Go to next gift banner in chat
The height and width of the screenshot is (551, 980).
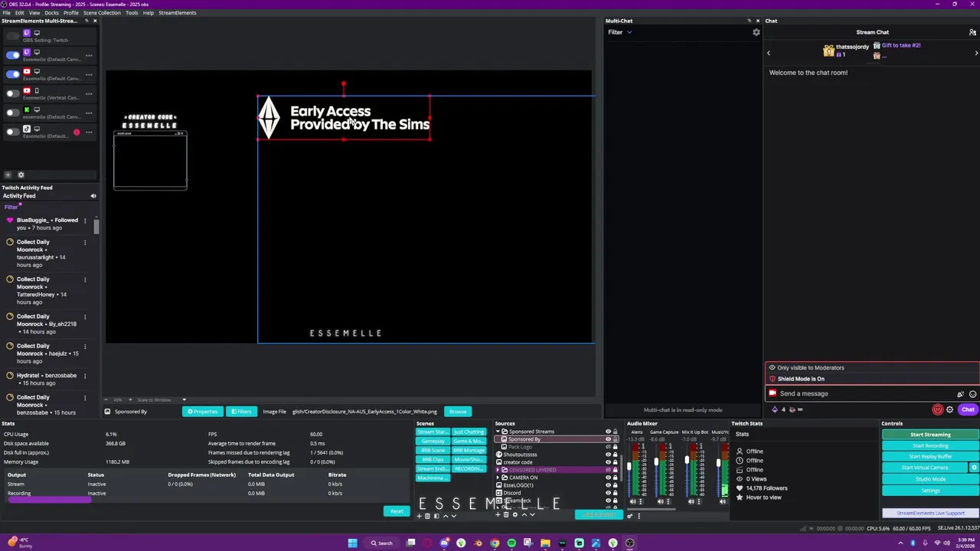(975, 53)
